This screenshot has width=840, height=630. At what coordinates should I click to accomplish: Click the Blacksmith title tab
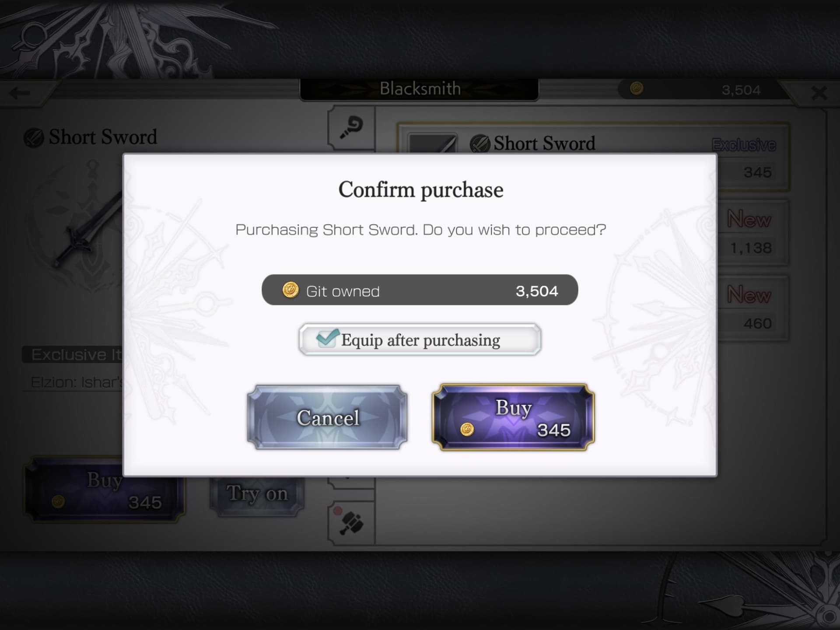pos(419,89)
